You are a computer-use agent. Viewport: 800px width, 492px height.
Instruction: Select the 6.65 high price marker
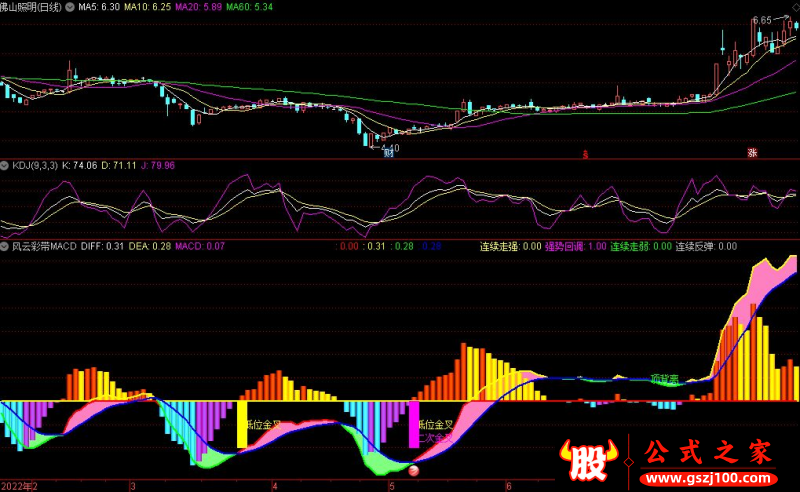pyautogui.click(x=762, y=20)
